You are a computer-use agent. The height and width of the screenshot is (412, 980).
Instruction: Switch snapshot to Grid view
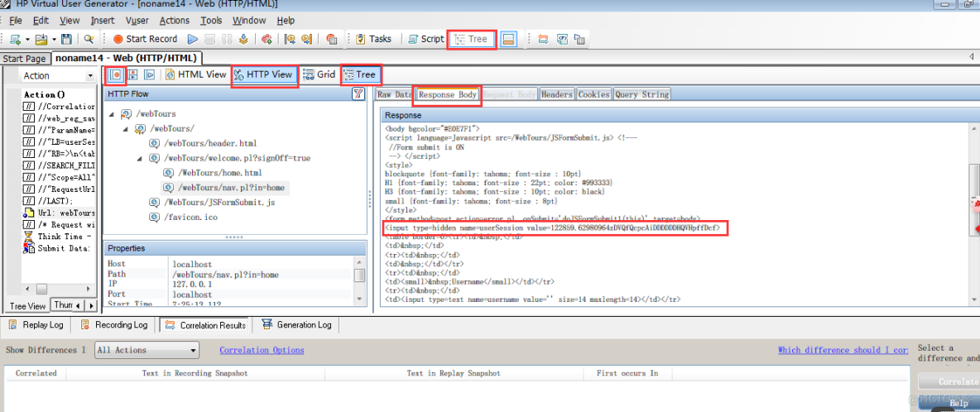(x=319, y=74)
